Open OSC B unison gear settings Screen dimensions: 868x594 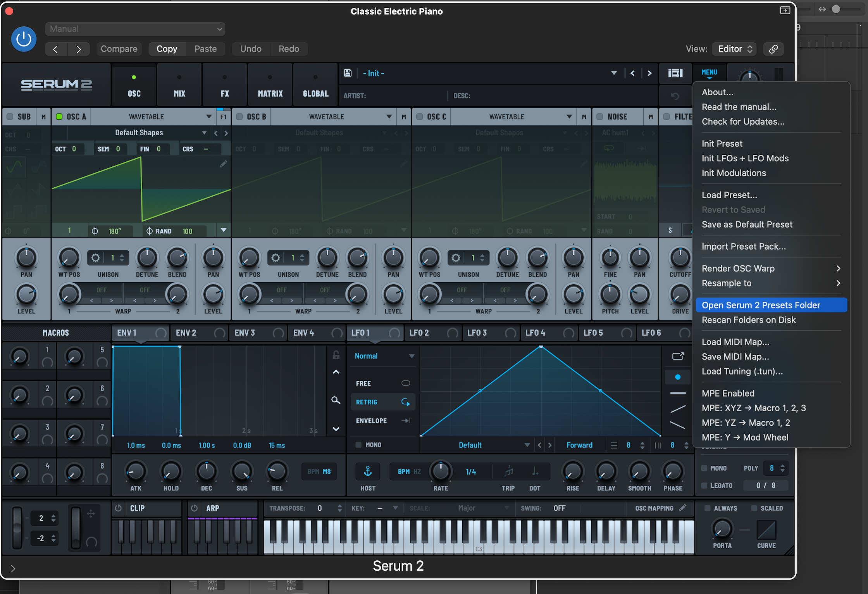(276, 258)
